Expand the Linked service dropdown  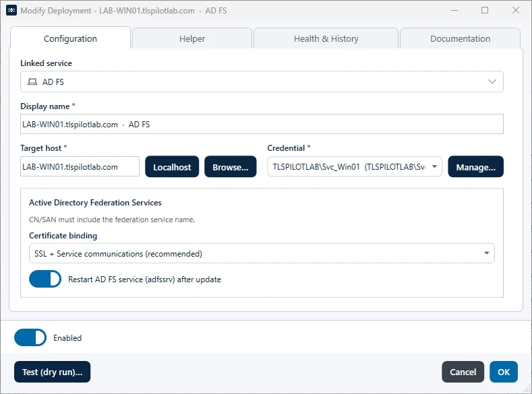(262, 81)
